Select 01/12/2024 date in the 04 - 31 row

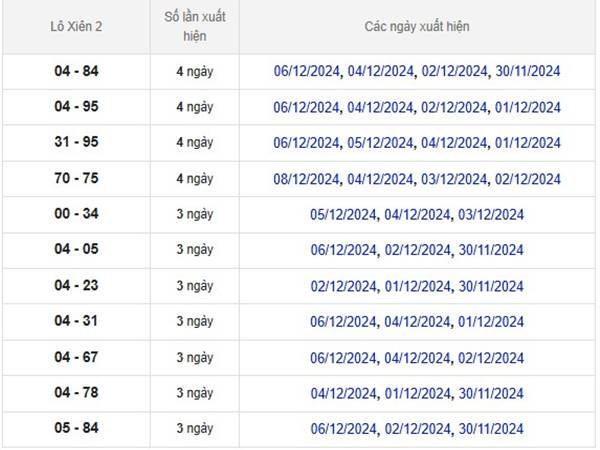pos(491,322)
